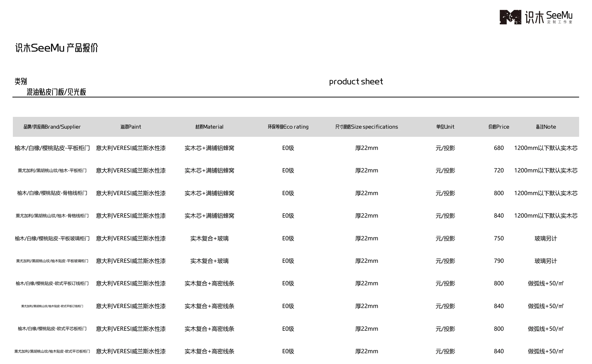Select the 榆木/白橡/樱桃贴皮-骨格线柜门 cell
The height and width of the screenshot is (364, 592).
[x=52, y=193]
